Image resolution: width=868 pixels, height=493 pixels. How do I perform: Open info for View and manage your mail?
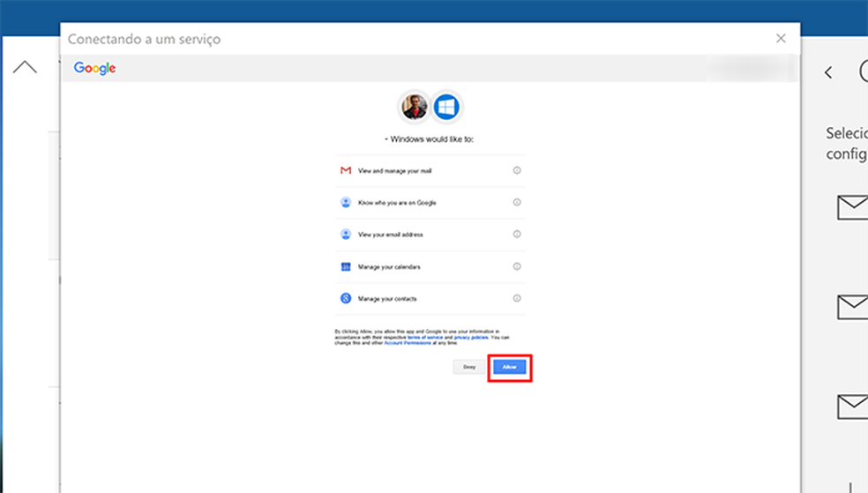coord(517,170)
